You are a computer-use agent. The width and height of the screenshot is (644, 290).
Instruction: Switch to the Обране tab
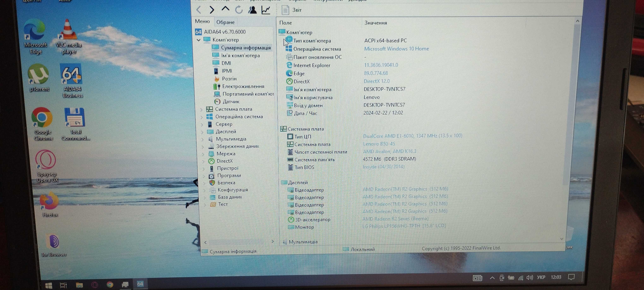[x=225, y=22]
